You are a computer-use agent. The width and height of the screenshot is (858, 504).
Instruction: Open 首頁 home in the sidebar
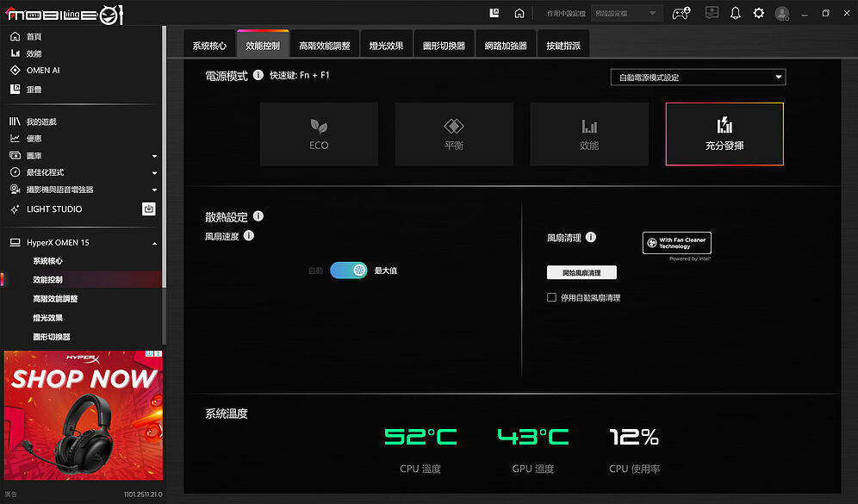click(34, 37)
